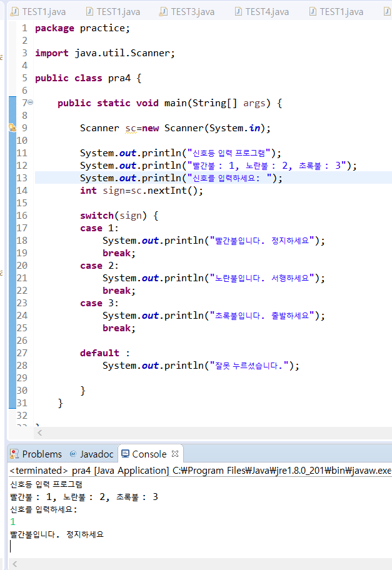392x570 pixels.
Task: Open the Javadoc view tab
Action: [x=92, y=454]
